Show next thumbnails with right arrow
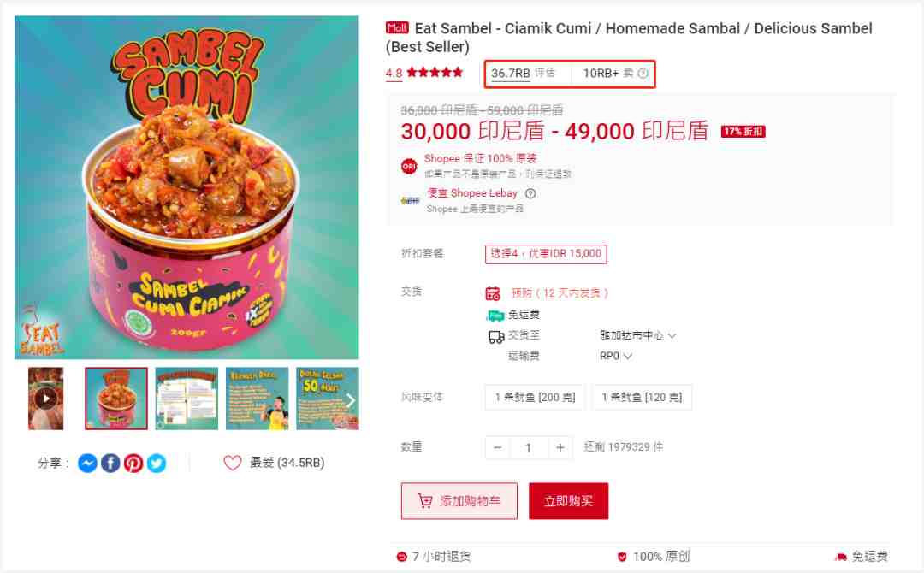 (x=351, y=400)
